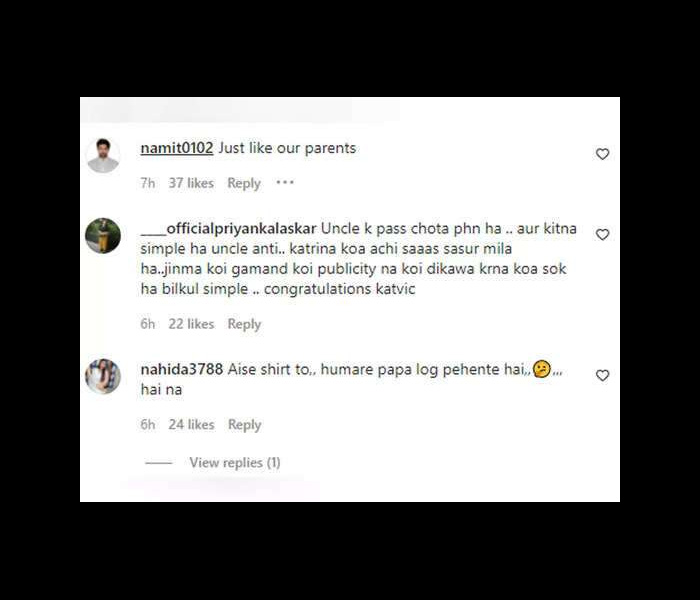Screen dimensions: 700x600
Task: Open the three-dot options on namit0102's comment
Action: [285, 182]
